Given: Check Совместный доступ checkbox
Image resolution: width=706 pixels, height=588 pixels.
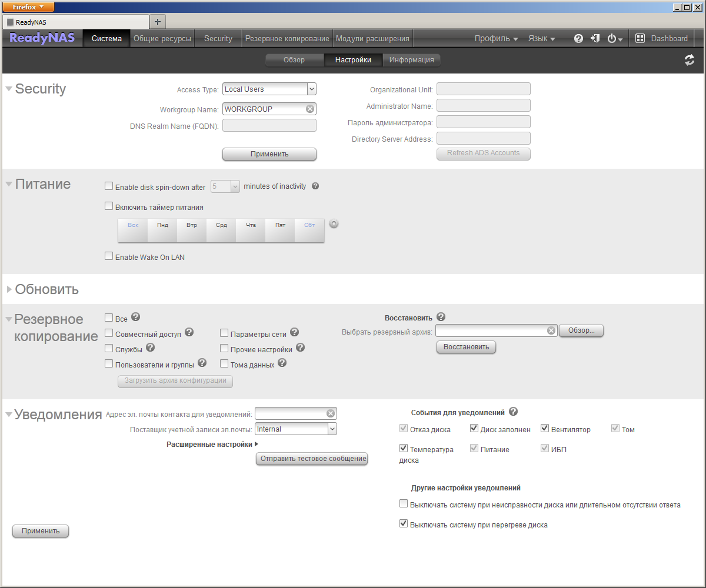Looking at the screenshot, I should pos(108,333).
